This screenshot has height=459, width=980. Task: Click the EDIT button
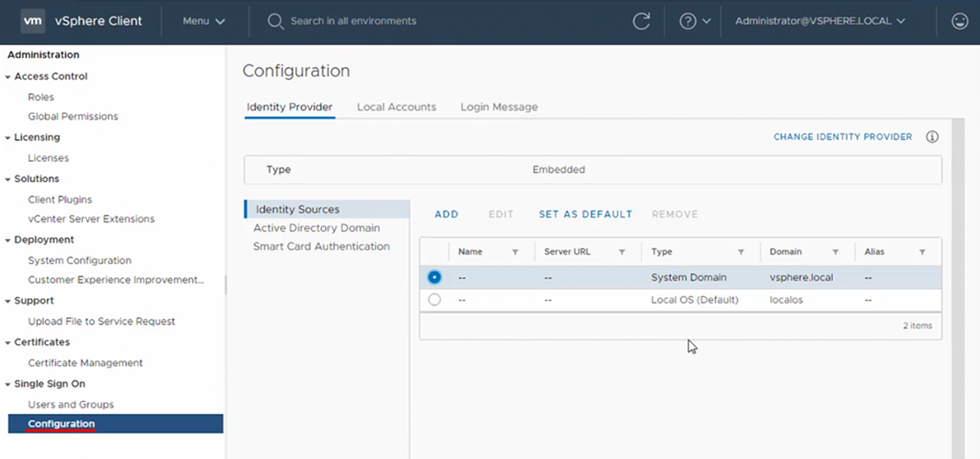[502, 214]
